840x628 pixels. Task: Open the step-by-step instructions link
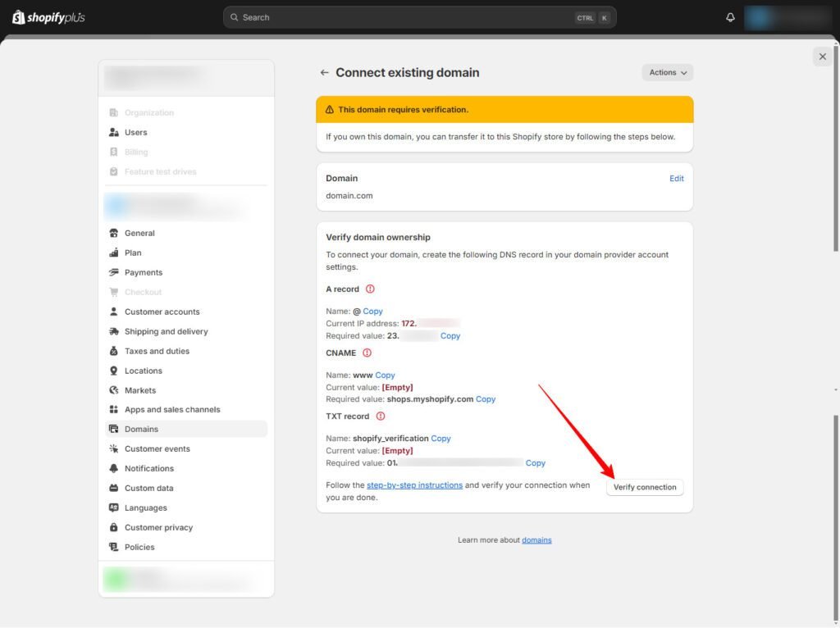tap(414, 485)
